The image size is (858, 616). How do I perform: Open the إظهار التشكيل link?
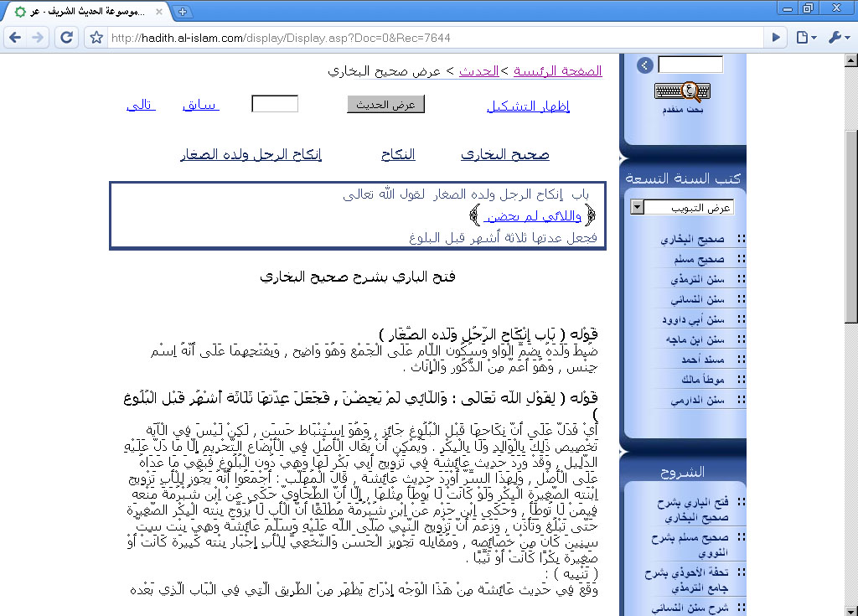528,106
